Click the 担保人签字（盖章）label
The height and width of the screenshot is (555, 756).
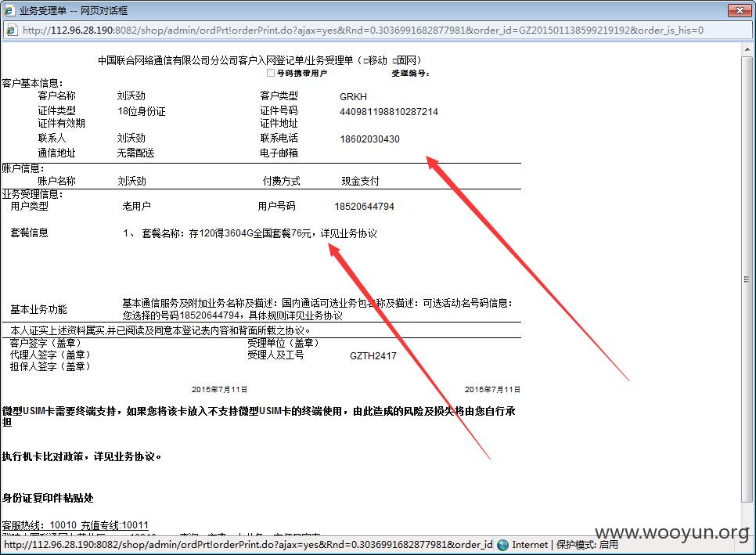[50, 366]
